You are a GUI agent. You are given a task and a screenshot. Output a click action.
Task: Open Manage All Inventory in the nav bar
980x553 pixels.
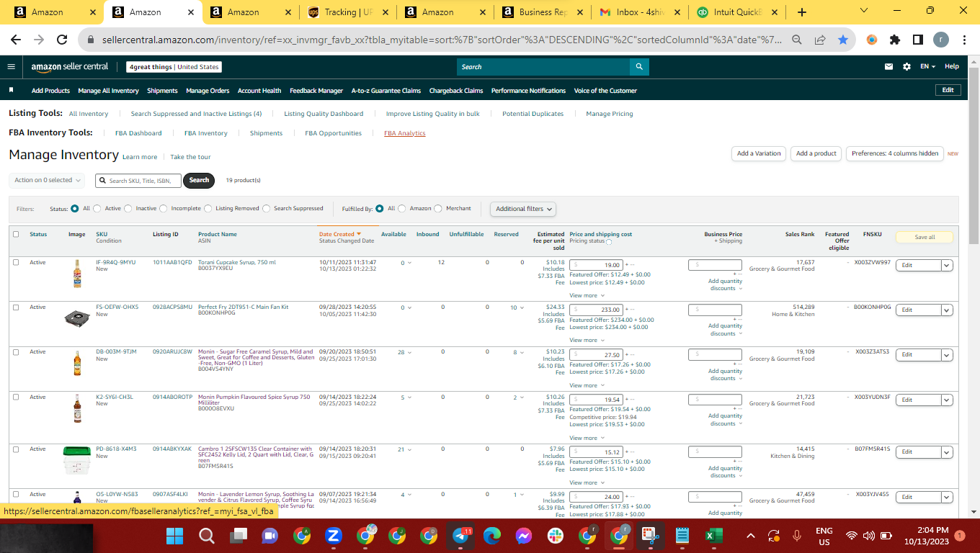(x=108, y=91)
